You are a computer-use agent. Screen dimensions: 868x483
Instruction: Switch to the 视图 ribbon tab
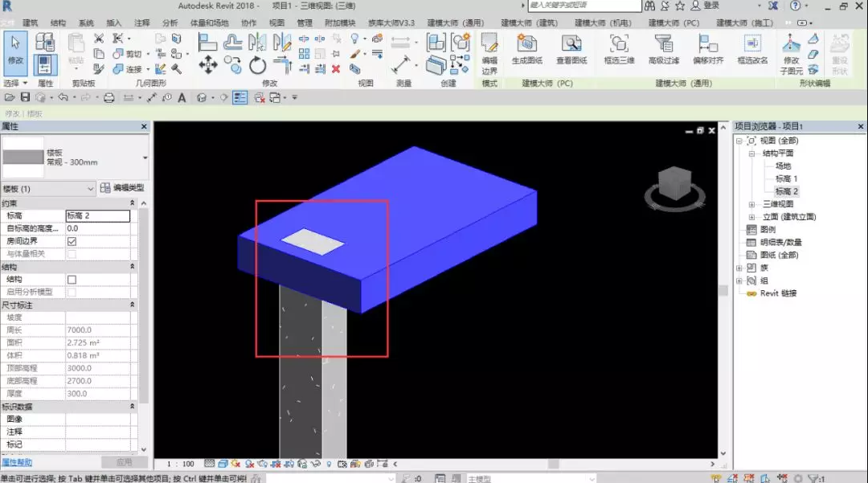[x=276, y=23]
